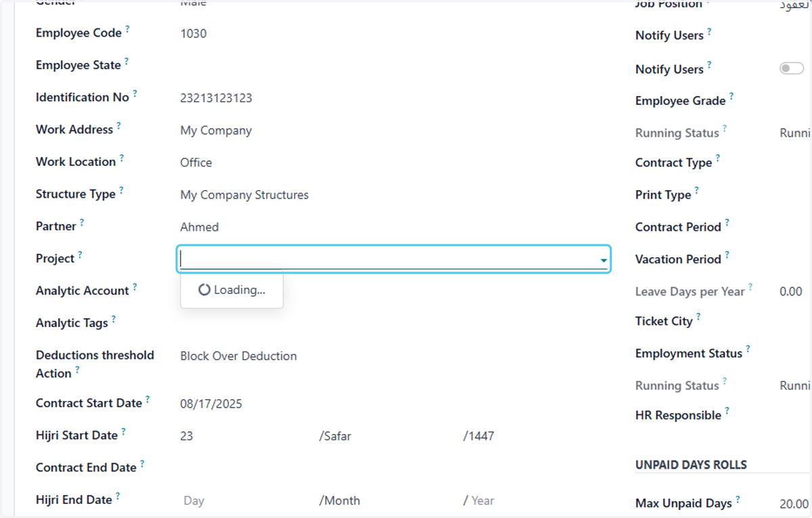
Task: Click the empty Employee State field
Action: click(x=394, y=66)
